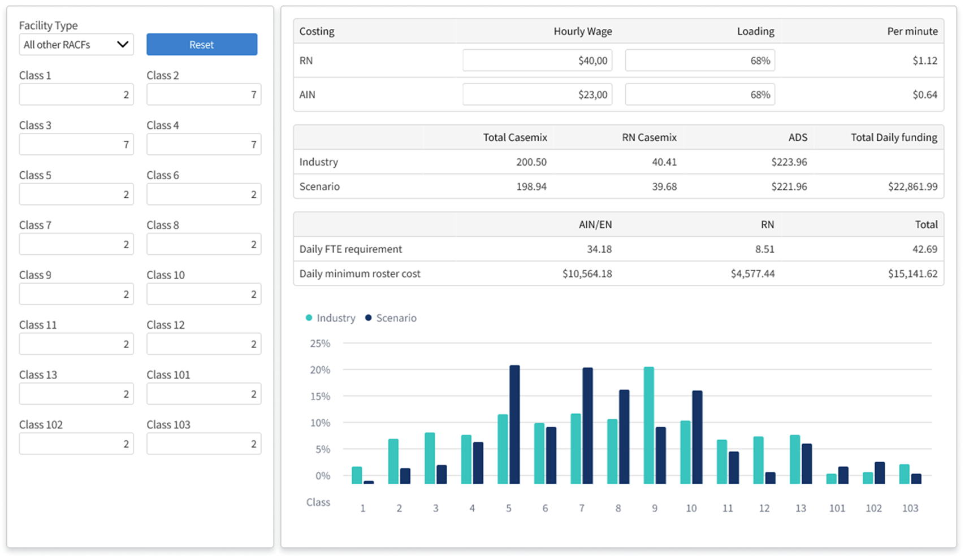The width and height of the screenshot is (969, 560).
Task: Edit the AIN hourly wage field
Action: pos(537,94)
